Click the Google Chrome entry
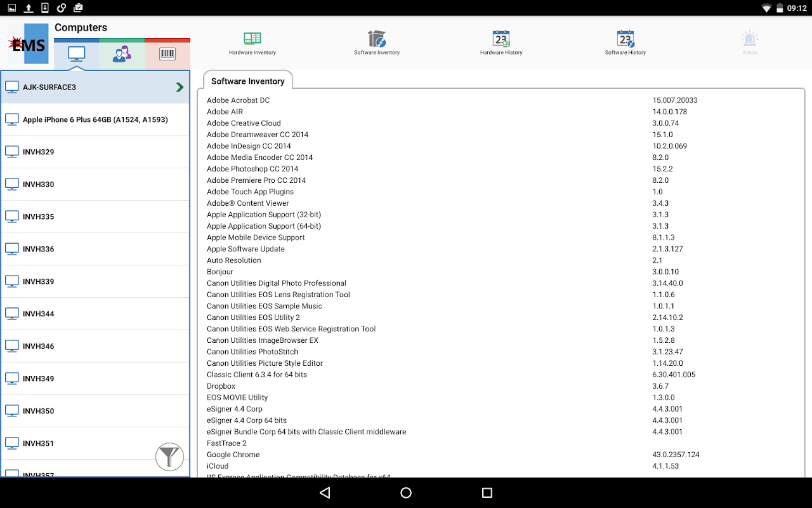Image resolution: width=812 pixels, height=508 pixels. coord(233,455)
